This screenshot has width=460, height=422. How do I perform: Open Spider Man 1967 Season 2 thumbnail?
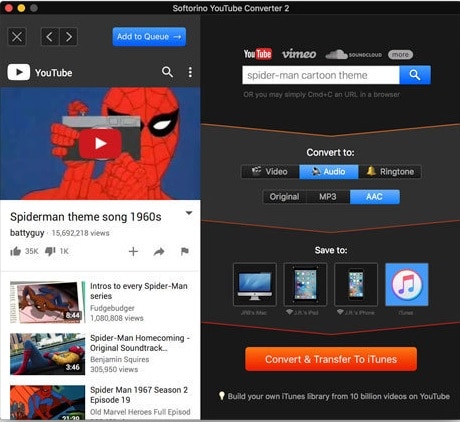(x=47, y=402)
